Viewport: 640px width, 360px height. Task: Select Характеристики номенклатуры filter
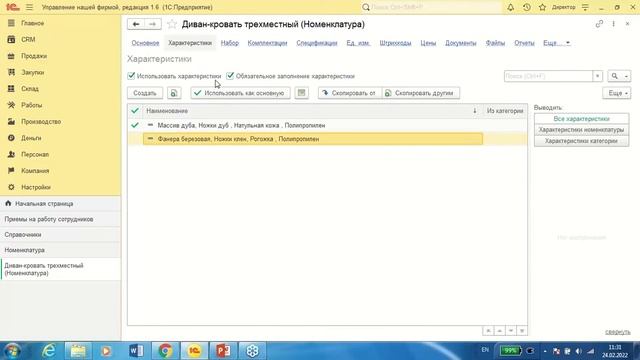point(581,130)
